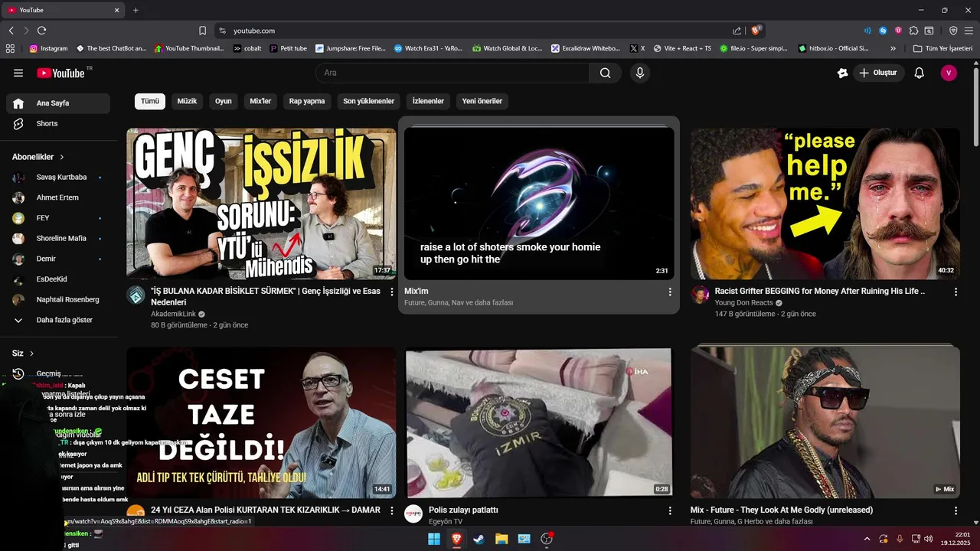This screenshot has width=980, height=551.
Task: Select the Son yüklenenler chip
Action: coord(368,101)
